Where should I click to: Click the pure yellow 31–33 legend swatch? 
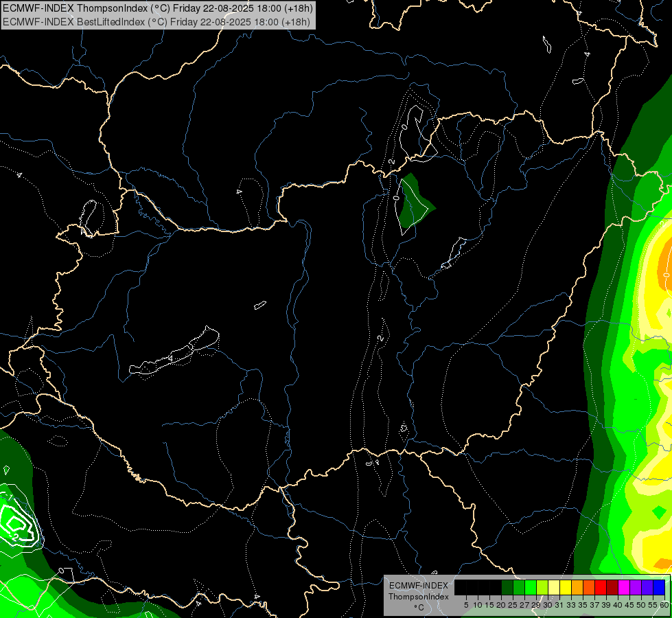[x=566, y=587]
